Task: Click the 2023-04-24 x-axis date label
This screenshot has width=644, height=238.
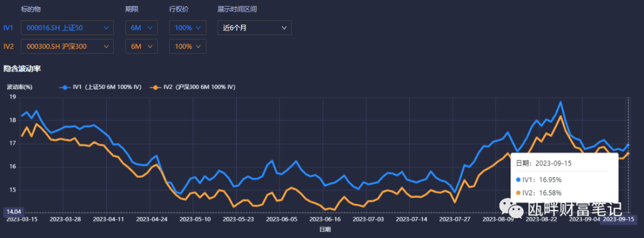Action: tap(152, 219)
